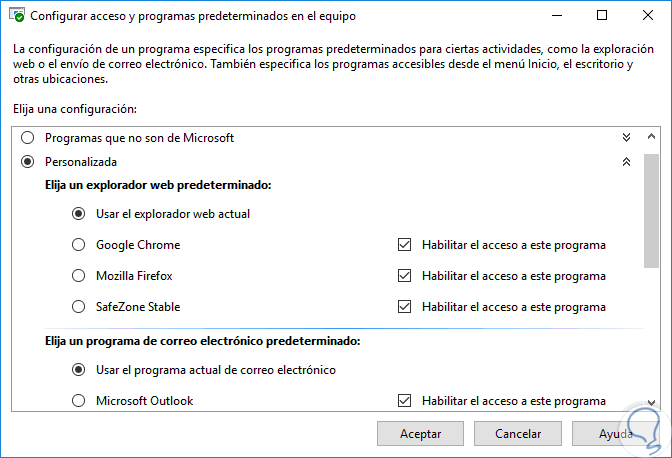672x458 pixels.
Task: Select 'Programas que no son de Microsoft' option
Action: click(x=27, y=137)
